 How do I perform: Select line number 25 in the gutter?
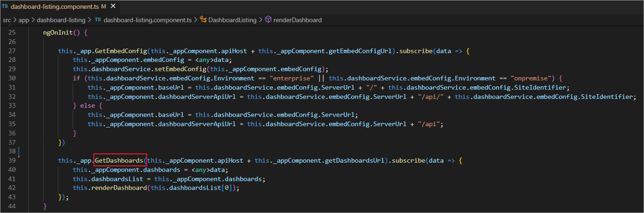coord(12,33)
